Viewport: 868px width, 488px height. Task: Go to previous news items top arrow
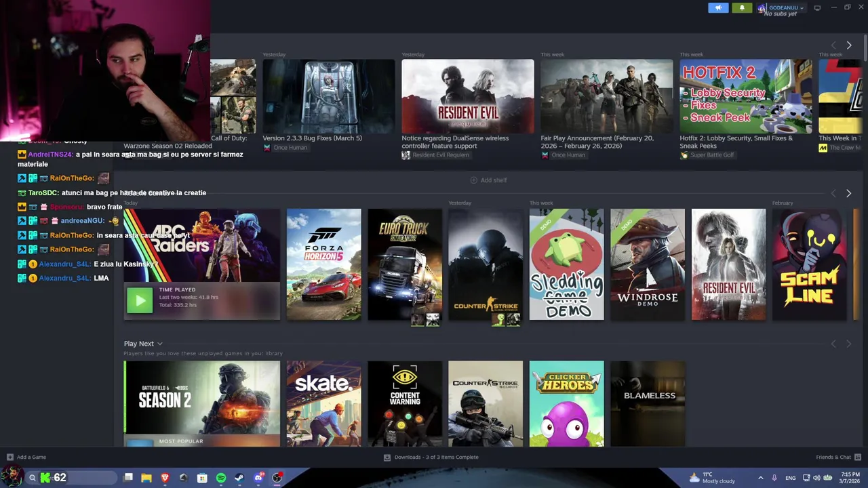pyautogui.click(x=833, y=45)
